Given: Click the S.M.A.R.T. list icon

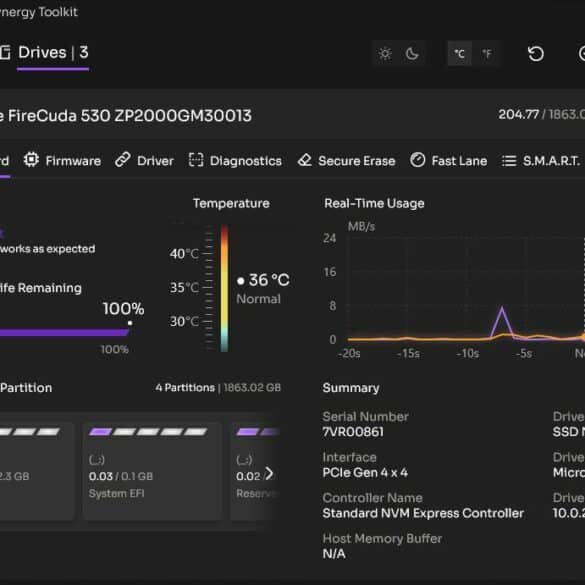Looking at the screenshot, I should 509,161.
